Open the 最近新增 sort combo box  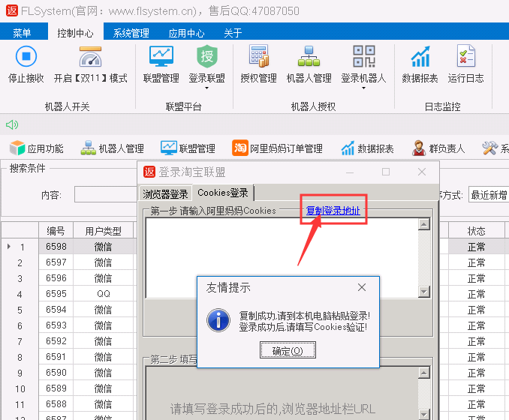point(489,195)
